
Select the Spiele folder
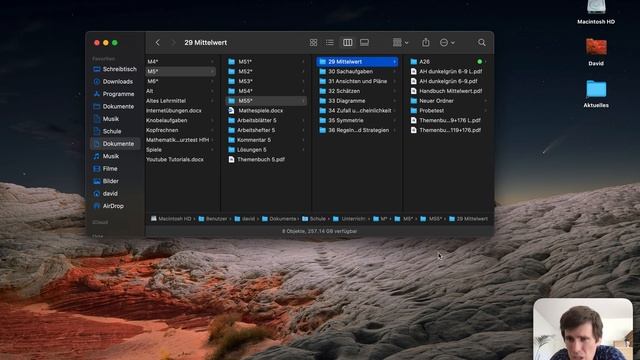[x=180, y=150]
